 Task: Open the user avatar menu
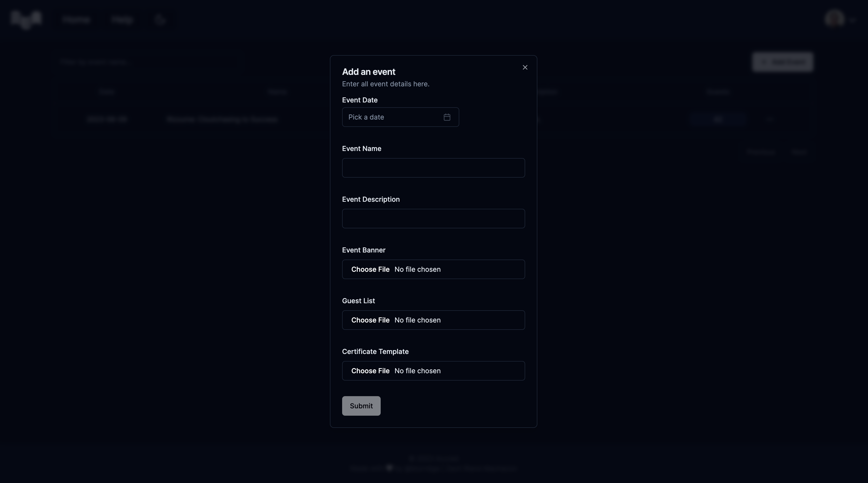pos(834,19)
